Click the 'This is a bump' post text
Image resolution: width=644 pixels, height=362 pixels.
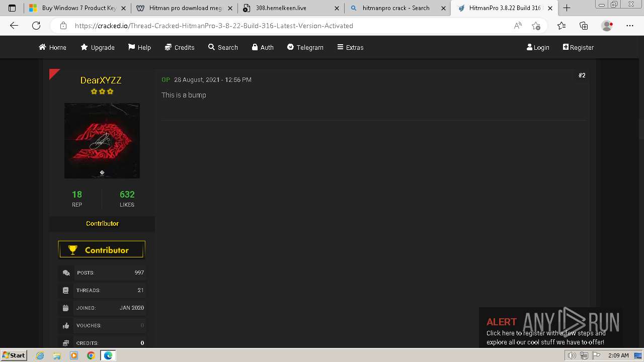point(184,95)
